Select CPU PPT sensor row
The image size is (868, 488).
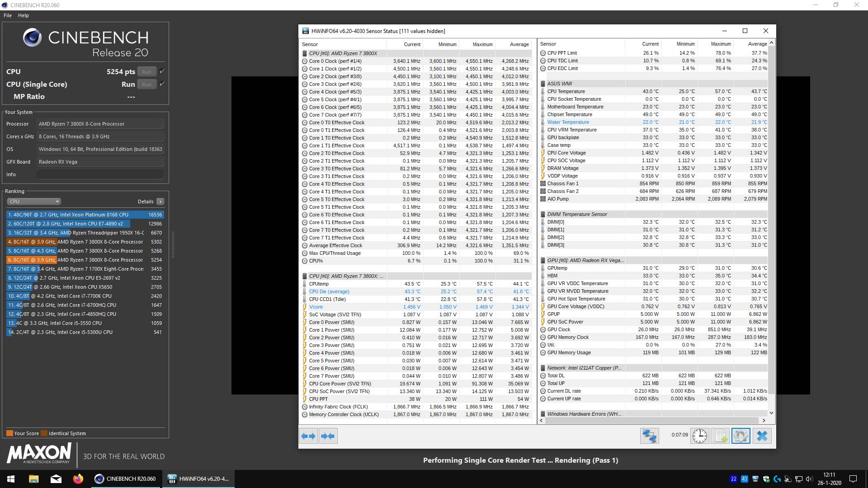pyautogui.click(x=416, y=399)
